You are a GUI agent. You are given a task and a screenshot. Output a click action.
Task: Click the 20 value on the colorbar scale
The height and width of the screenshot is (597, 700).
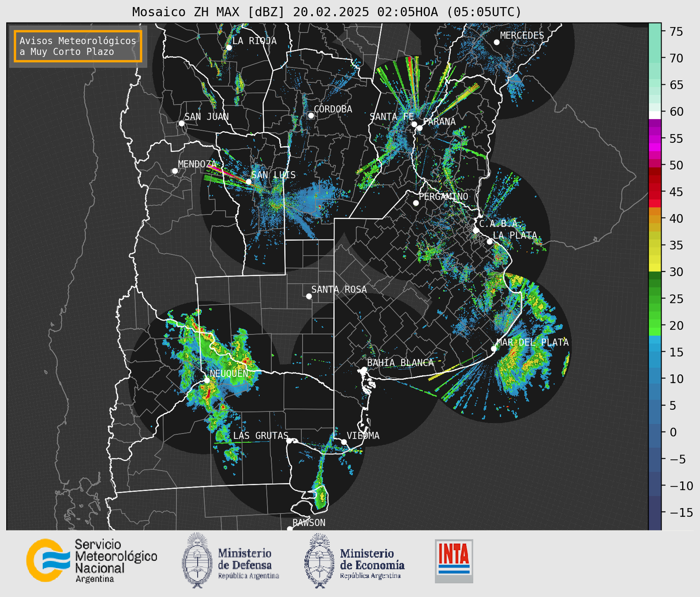[676, 325]
